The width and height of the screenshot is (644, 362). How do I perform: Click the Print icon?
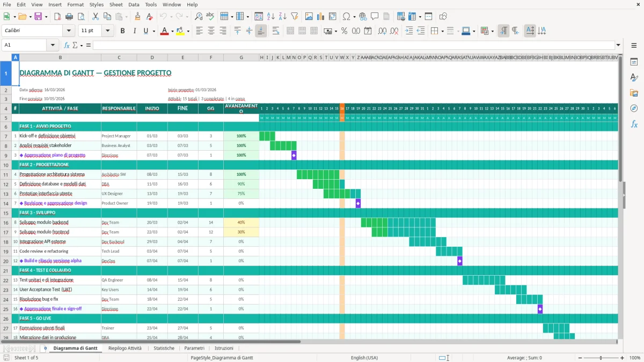(69, 17)
